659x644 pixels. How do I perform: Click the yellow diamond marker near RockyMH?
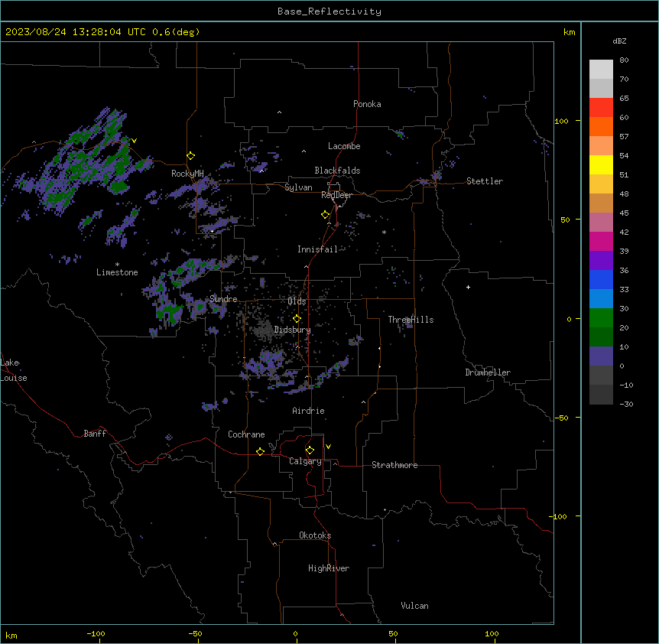[x=191, y=156]
